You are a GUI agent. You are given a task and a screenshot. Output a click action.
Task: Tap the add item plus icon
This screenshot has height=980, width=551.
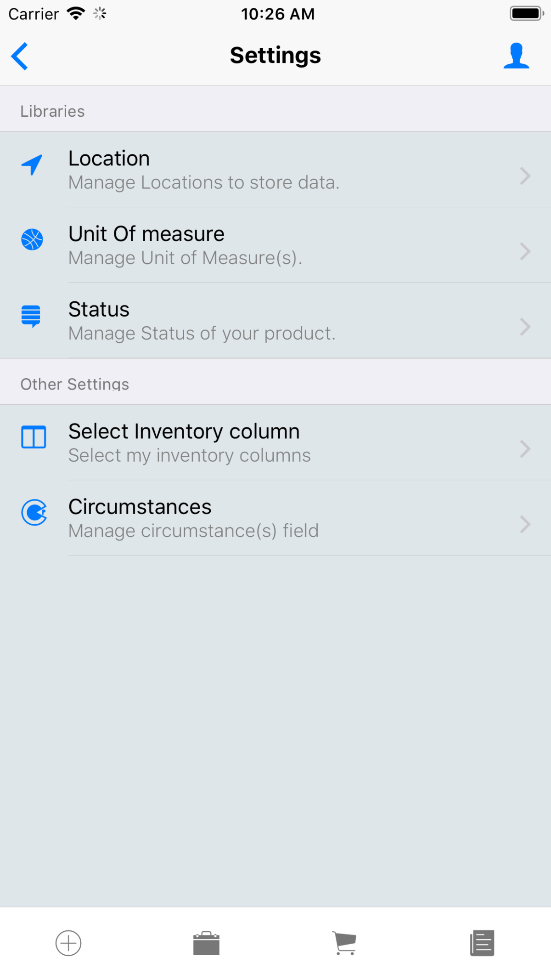click(x=68, y=943)
